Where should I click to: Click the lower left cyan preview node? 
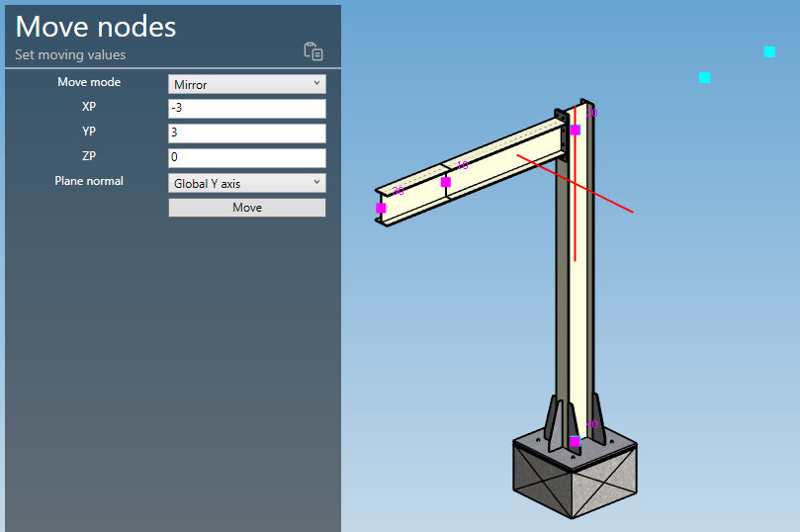[705, 77]
